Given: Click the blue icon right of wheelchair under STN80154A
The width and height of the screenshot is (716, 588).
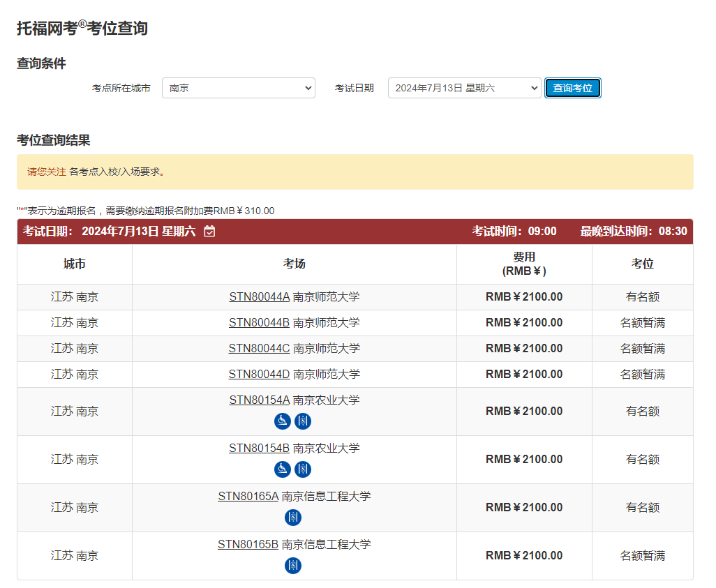Looking at the screenshot, I should click(x=303, y=421).
